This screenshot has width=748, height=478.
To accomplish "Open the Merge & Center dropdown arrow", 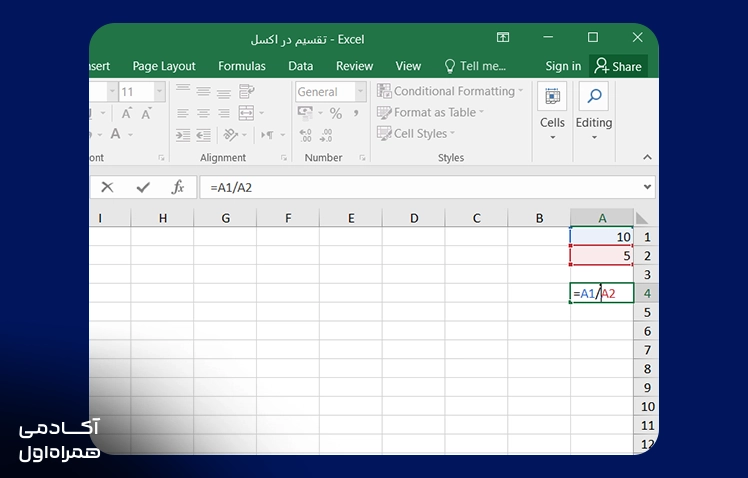I will tap(261, 113).
